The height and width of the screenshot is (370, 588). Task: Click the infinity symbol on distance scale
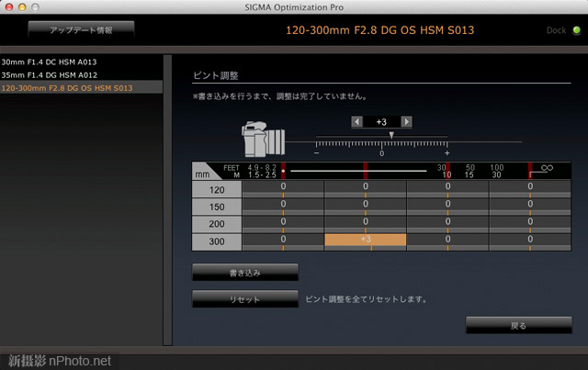pos(547,168)
